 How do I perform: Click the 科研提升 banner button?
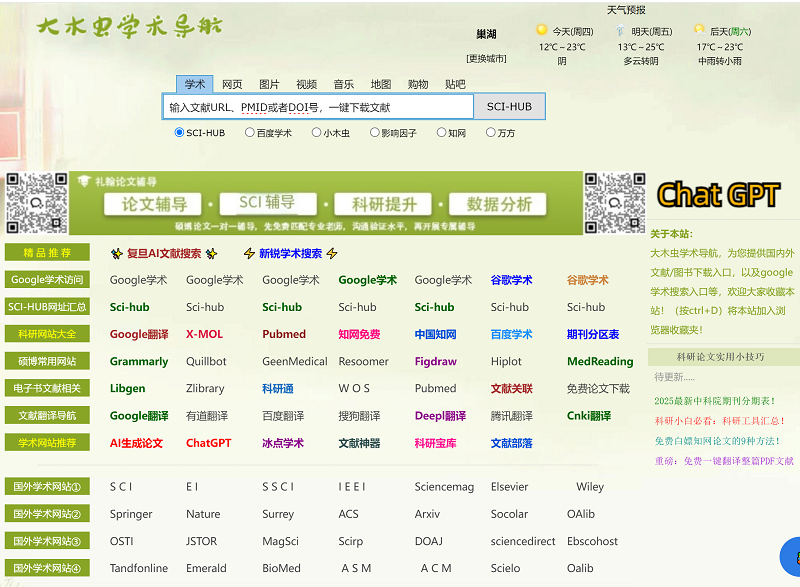384,204
